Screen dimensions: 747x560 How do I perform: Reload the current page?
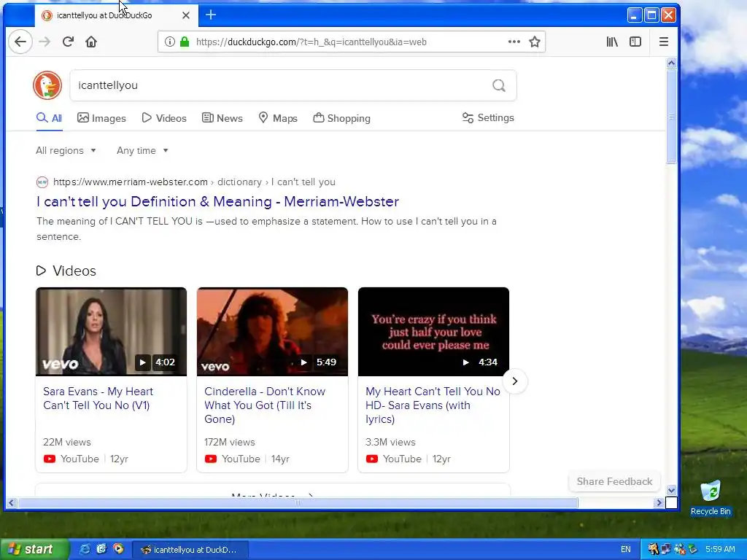[x=68, y=42]
